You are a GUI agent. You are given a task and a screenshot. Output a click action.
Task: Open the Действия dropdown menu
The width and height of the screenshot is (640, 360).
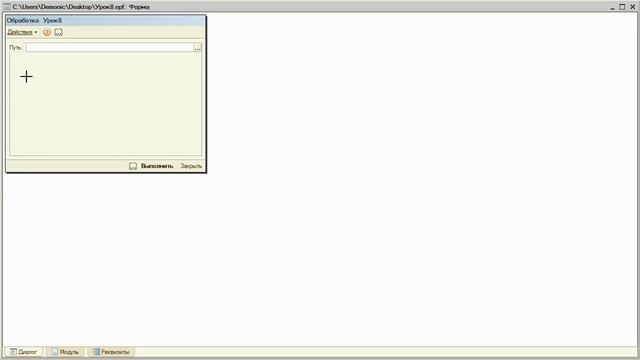click(x=22, y=32)
